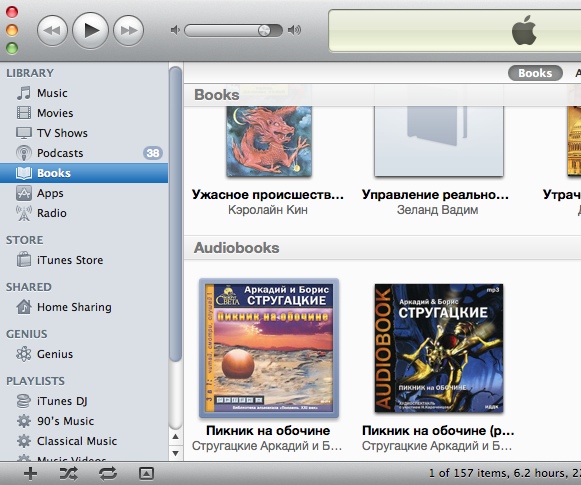Click the Audiobooks section header

click(x=236, y=248)
